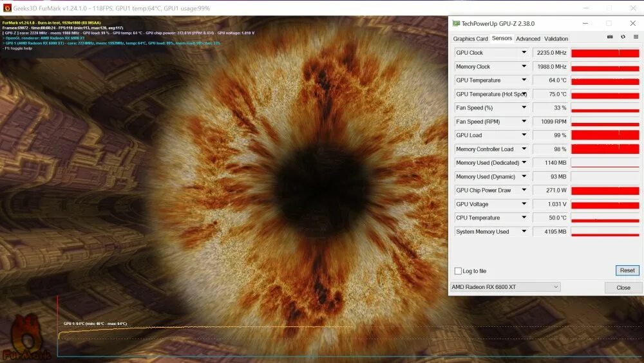Open the System Memory Used dropdown
Screen dimensions: 644x363
click(524, 231)
